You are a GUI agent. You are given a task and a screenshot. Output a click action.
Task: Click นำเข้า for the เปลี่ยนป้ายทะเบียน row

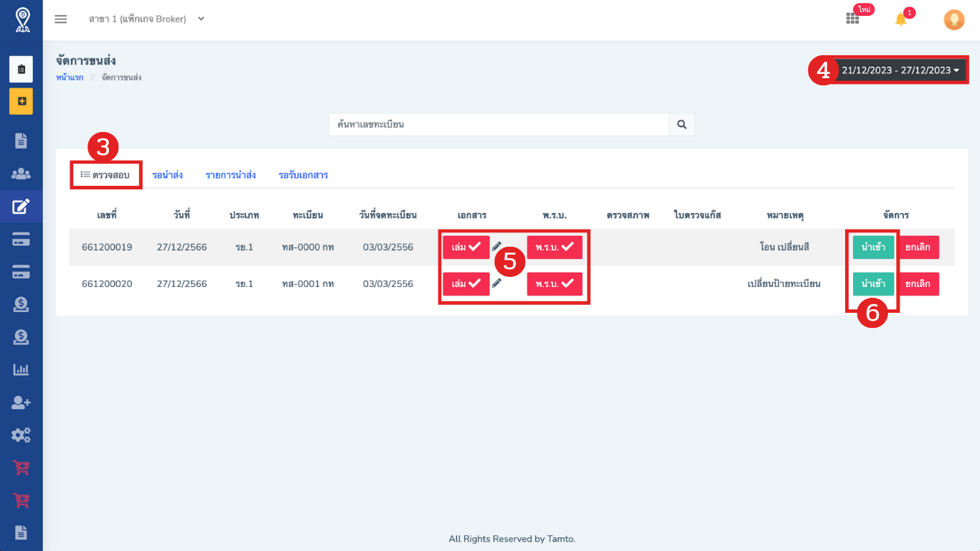873,283
